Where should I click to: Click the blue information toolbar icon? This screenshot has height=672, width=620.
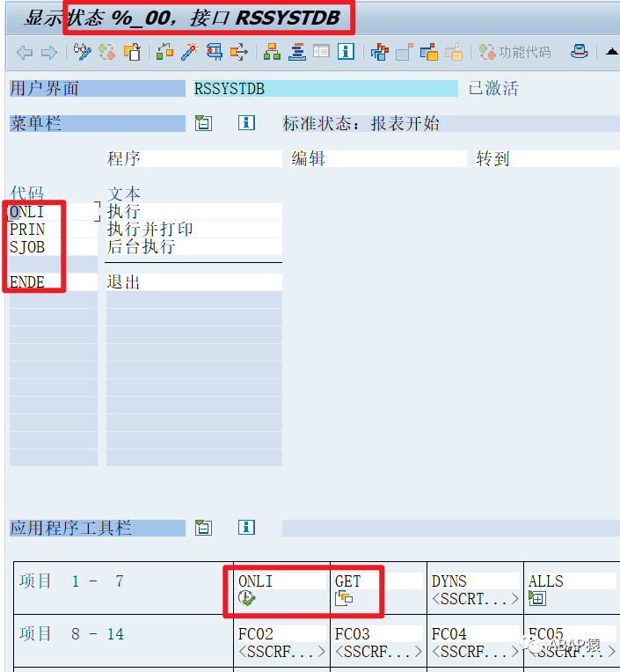(x=346, y=51)
